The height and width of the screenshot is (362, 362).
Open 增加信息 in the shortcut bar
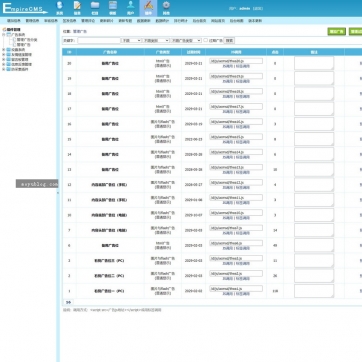point(14,21)
